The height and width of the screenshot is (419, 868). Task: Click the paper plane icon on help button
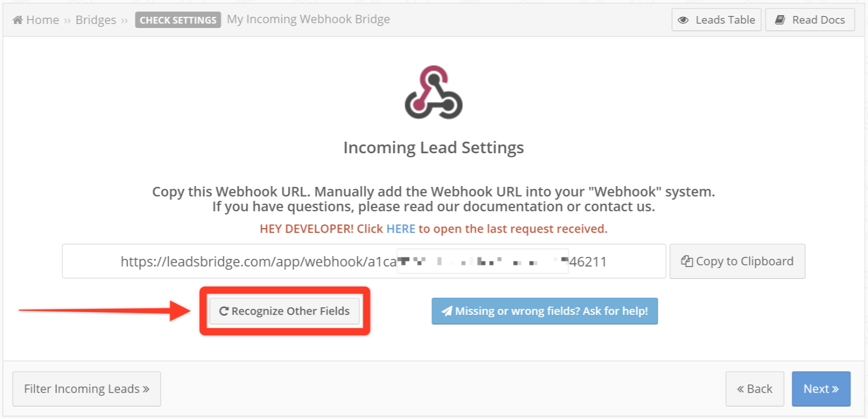click(447, 311)
